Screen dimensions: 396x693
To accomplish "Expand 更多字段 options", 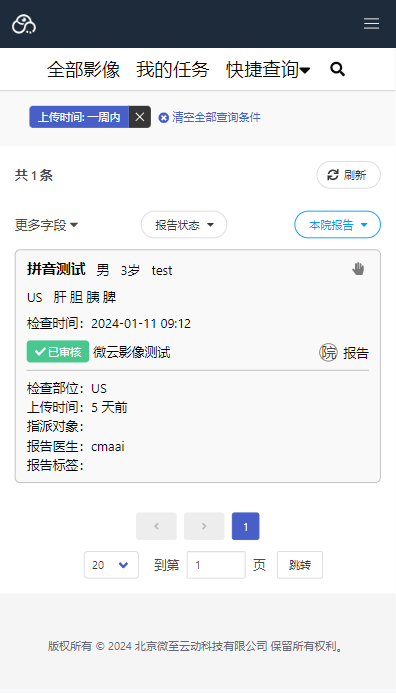I will (x=46, y=225).
